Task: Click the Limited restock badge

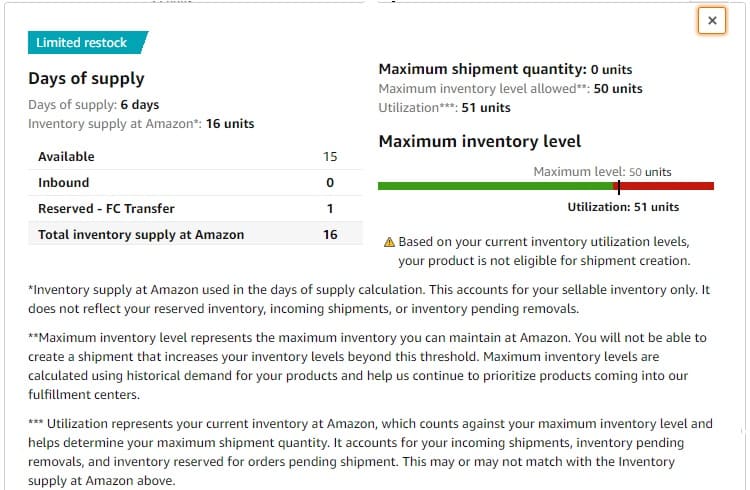Action: 88,43
